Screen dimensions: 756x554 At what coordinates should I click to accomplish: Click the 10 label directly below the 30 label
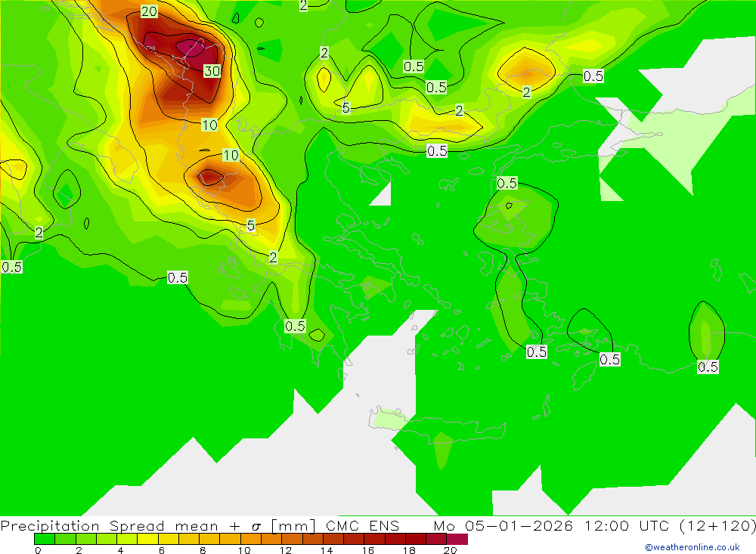tap(209, 125)
